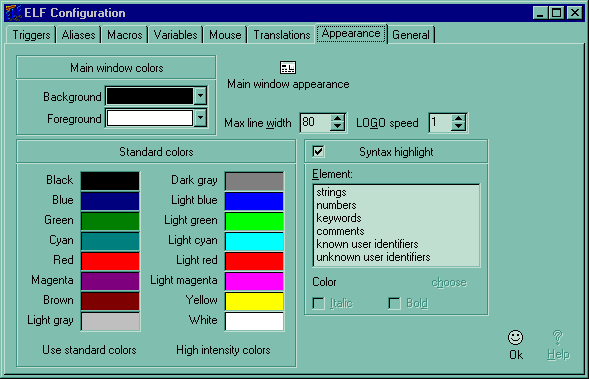
Task: Choose the Light red color swatch
Action: (254, 261)
